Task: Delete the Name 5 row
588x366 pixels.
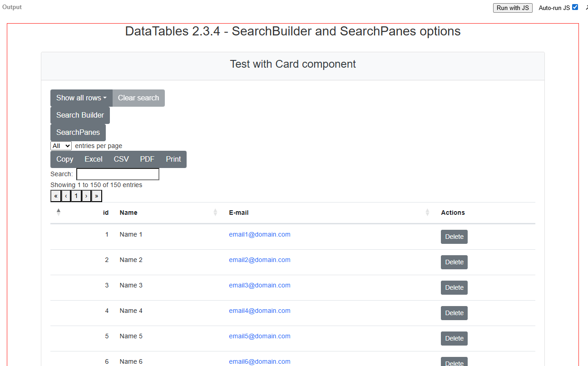Action: [x=454, y=339]
